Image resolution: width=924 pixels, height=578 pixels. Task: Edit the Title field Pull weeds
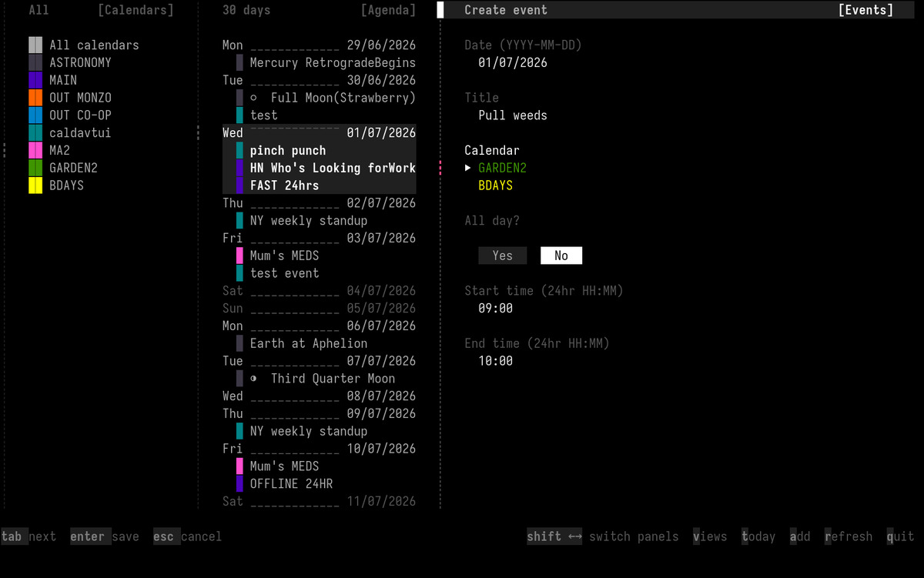pyautogui.click(x=513, y=115)
